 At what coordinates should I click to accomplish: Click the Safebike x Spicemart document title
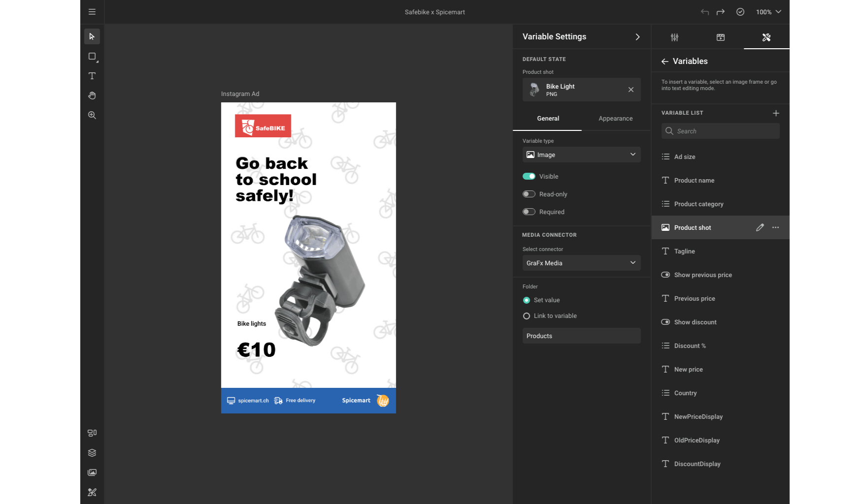pos(435,12)
